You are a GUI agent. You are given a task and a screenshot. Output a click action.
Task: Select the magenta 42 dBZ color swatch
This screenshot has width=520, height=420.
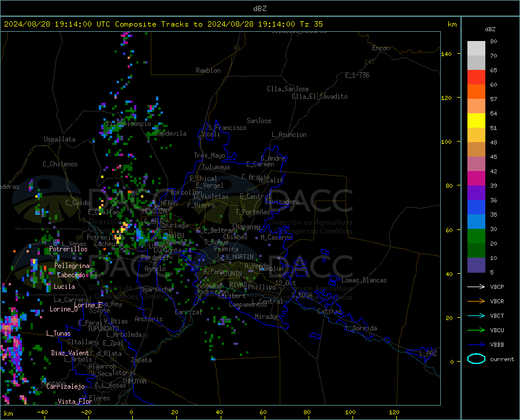point(476,179)
